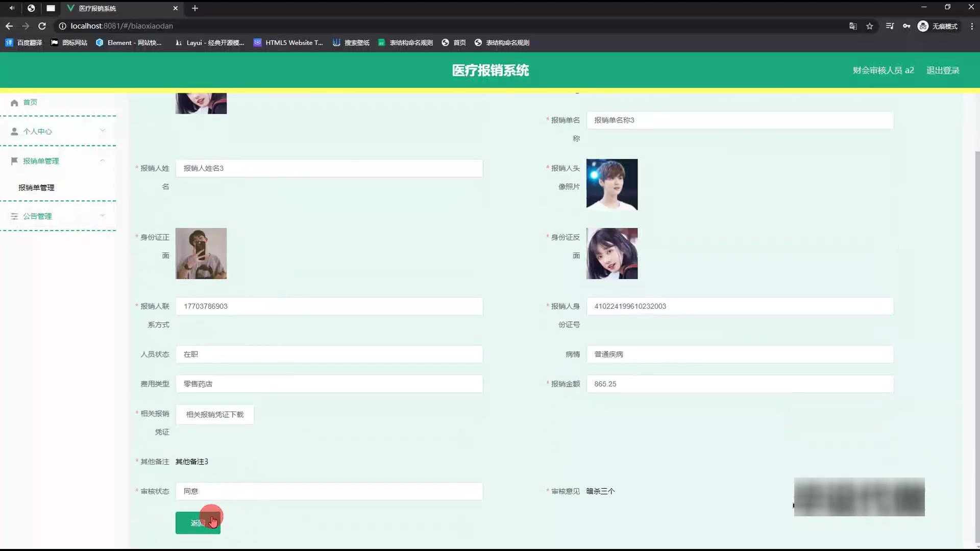This screenshot has height=551, width=980.
Task: Click the 身份证正面 photo thumbnail
Action: (x=201, y=254)
